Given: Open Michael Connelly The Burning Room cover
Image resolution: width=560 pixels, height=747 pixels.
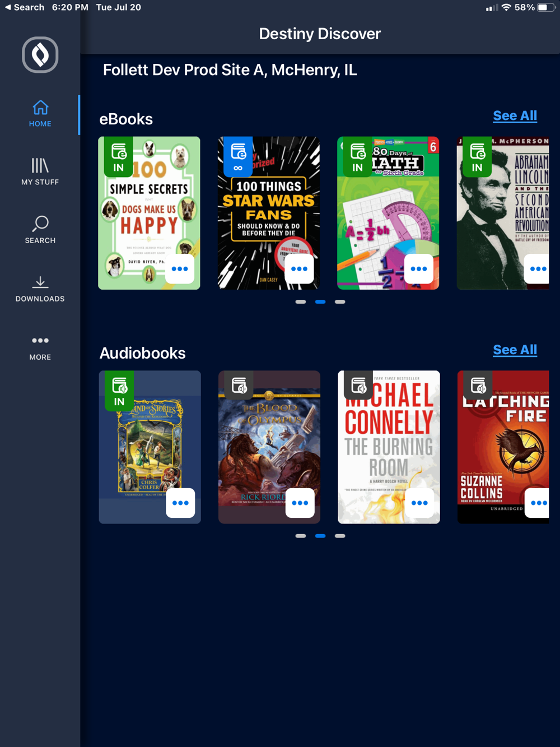Looking at the screenshot, I should coord(389,447).
